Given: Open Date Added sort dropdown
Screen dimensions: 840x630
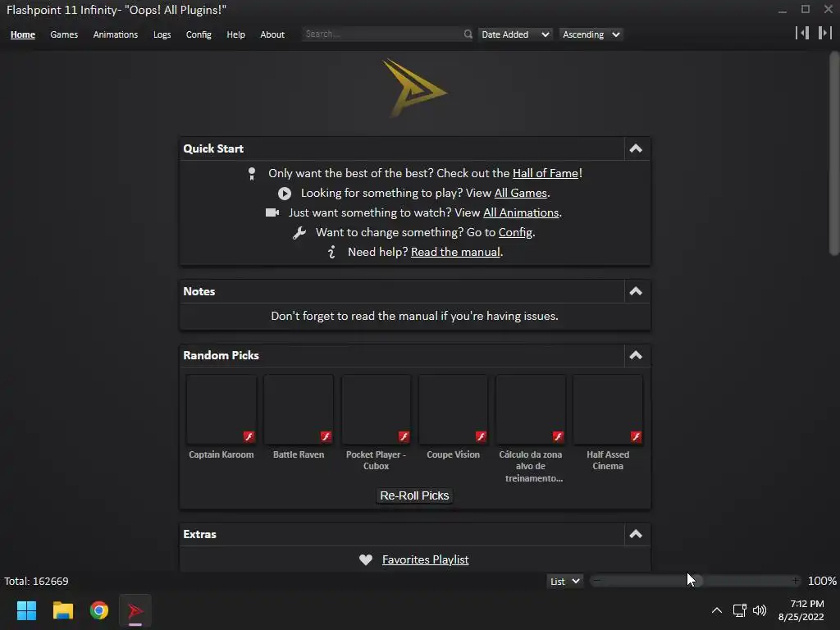Looking at the screenshot, I should coord(515,34).
